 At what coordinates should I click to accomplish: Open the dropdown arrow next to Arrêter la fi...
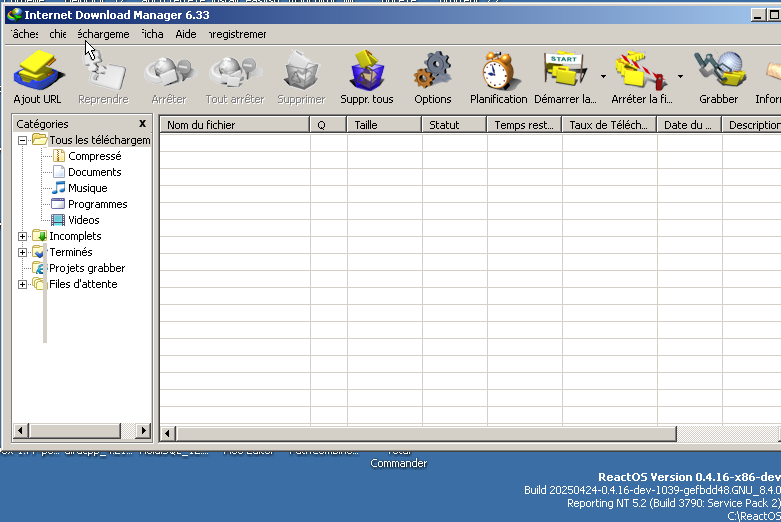680,77
